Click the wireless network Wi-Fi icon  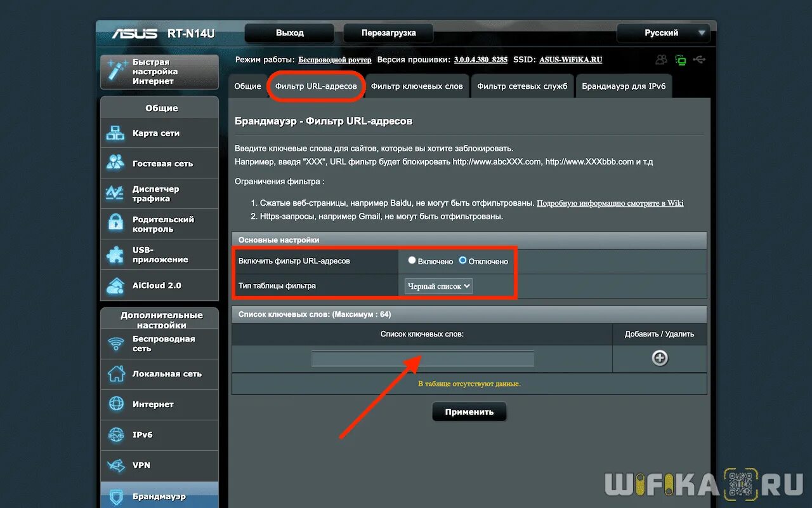[116, 344]
